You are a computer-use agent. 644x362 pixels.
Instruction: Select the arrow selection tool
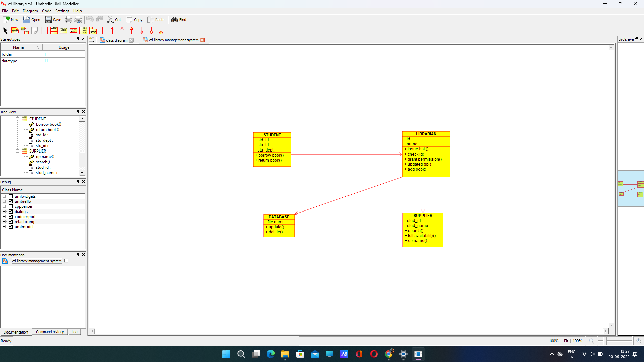click(x=5, y=31)
